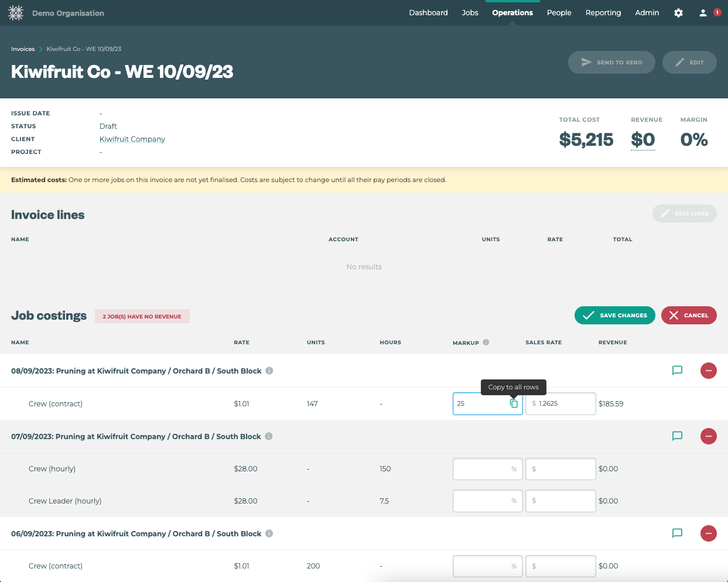
Task: Open comment icon for 07/09/2023 job
Action: (677, 436)
